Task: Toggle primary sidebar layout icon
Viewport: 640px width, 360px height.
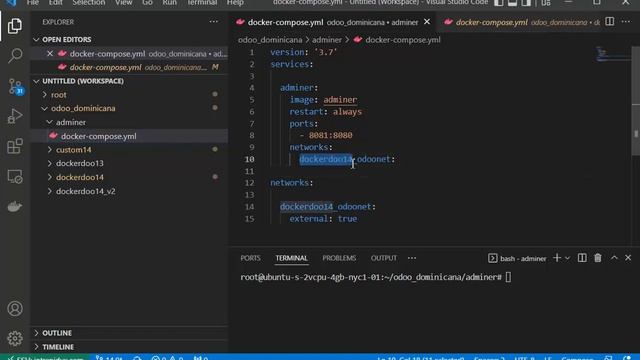Action: 498,2
